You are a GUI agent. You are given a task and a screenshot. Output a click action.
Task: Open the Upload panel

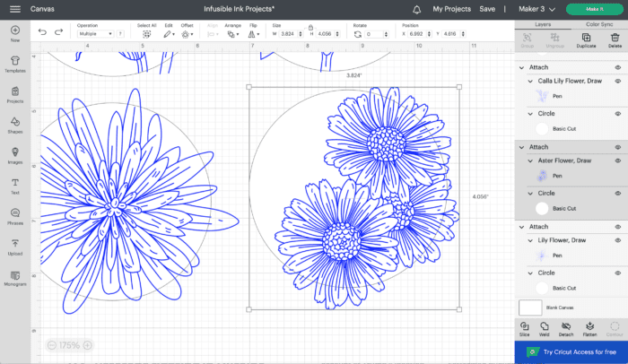[15, 247]
